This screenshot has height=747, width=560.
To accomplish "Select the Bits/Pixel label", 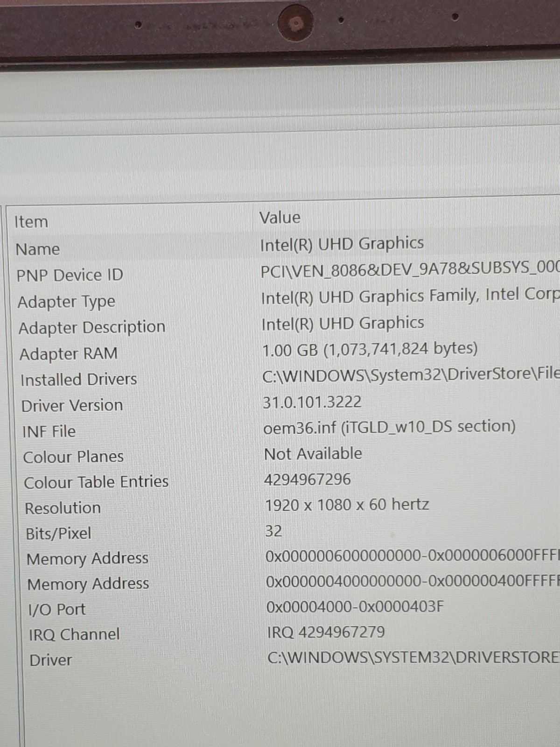I will tap(59, 533).
